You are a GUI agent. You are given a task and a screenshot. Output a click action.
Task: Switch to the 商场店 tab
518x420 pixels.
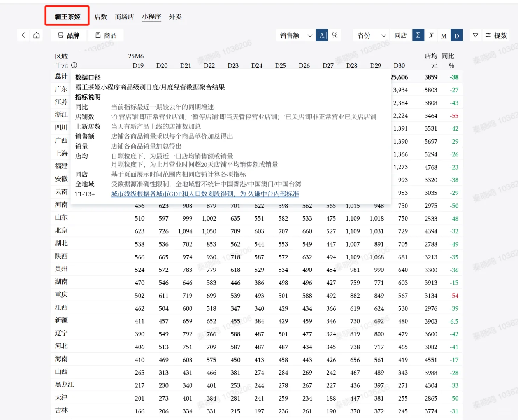[x=125, y=17]
